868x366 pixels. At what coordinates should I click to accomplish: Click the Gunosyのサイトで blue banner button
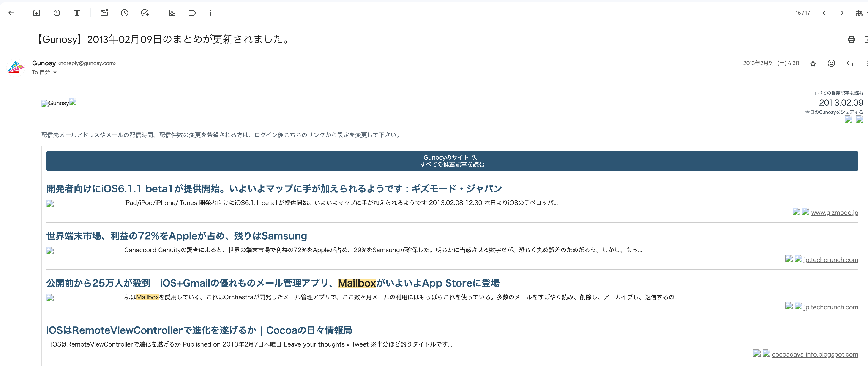tap(452, 161)
